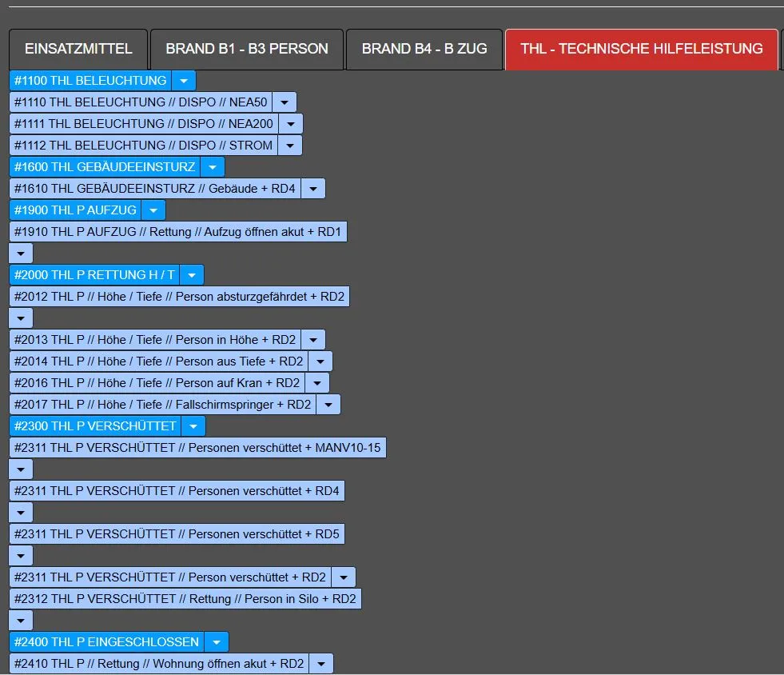
Task: Expand the arrow beside #2017 Fallschirmspringer + RD2
Action: (328, 405)
